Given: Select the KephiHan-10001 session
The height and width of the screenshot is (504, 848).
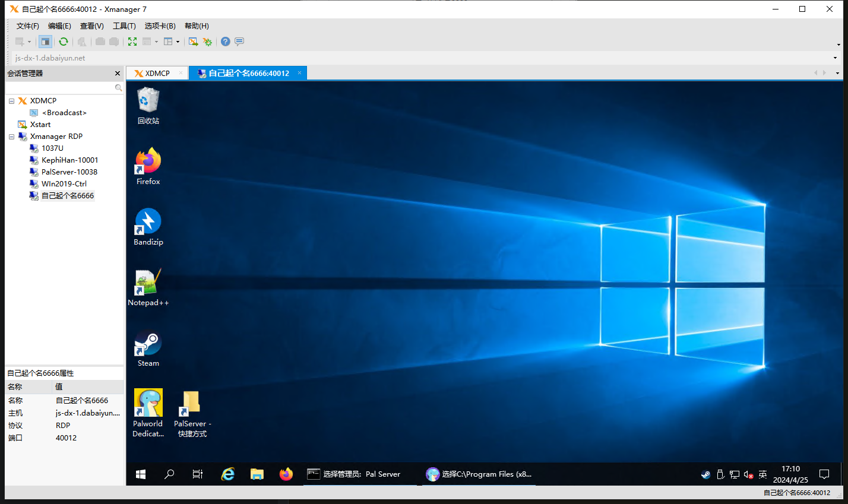Looking at the screenshot, I should click(70, 160).
